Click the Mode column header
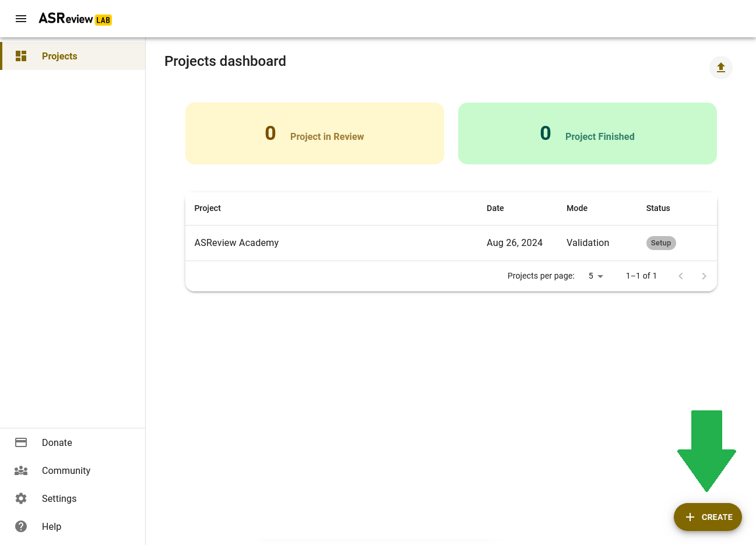 coord(577,208)
